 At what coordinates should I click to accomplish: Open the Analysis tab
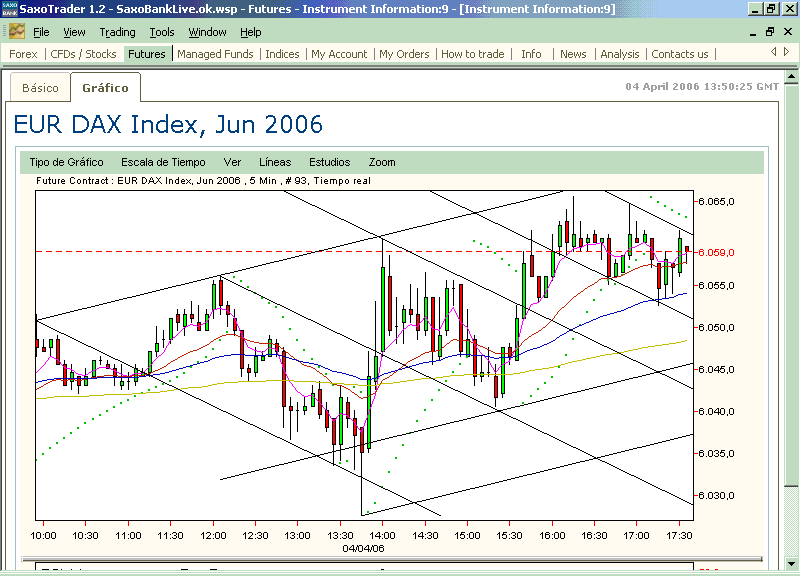[619, 54]
